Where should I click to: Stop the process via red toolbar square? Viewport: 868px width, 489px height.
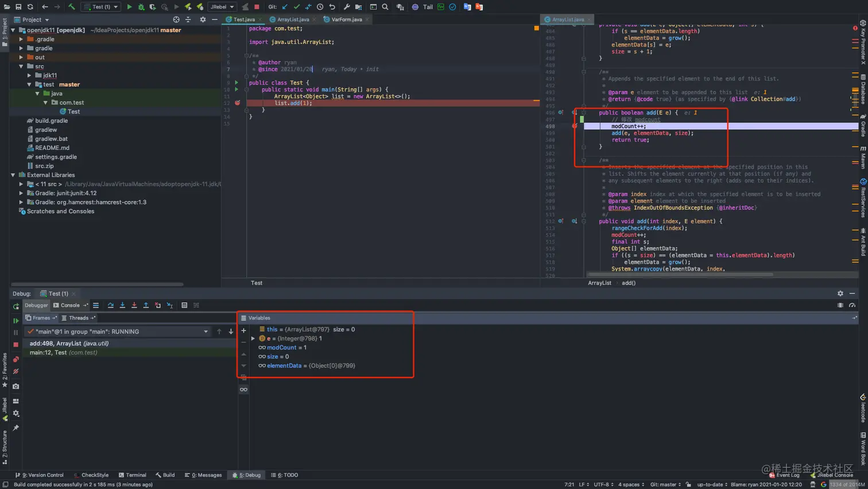257,7
